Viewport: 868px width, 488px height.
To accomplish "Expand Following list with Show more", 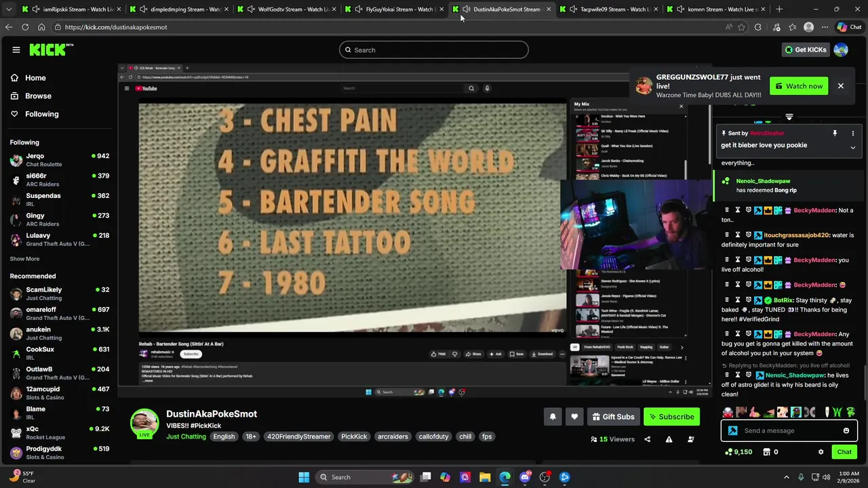I will 24,259.
